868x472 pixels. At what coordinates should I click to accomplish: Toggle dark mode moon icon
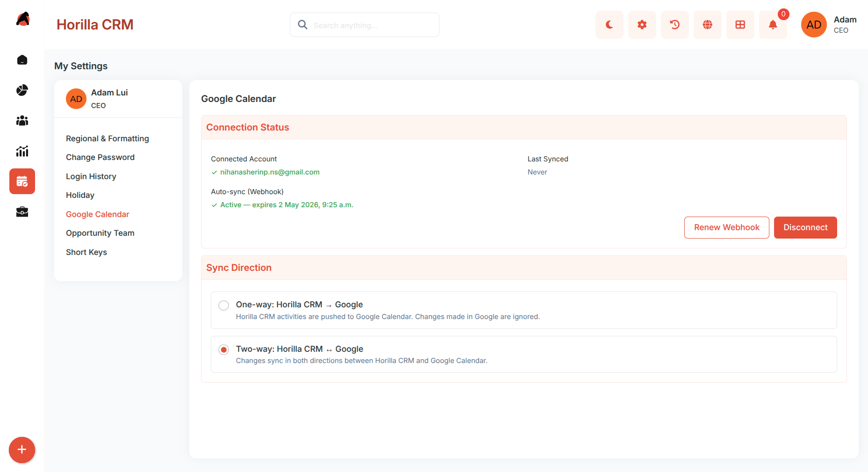[x=609, y=25]
